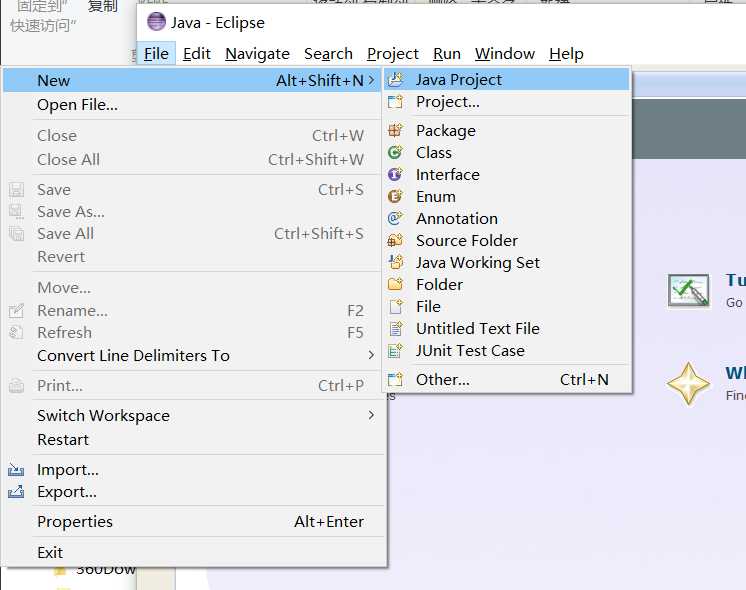The image size is (746, 590).
Task: Choose Folder from New submenu
Action: click(507, 284)
